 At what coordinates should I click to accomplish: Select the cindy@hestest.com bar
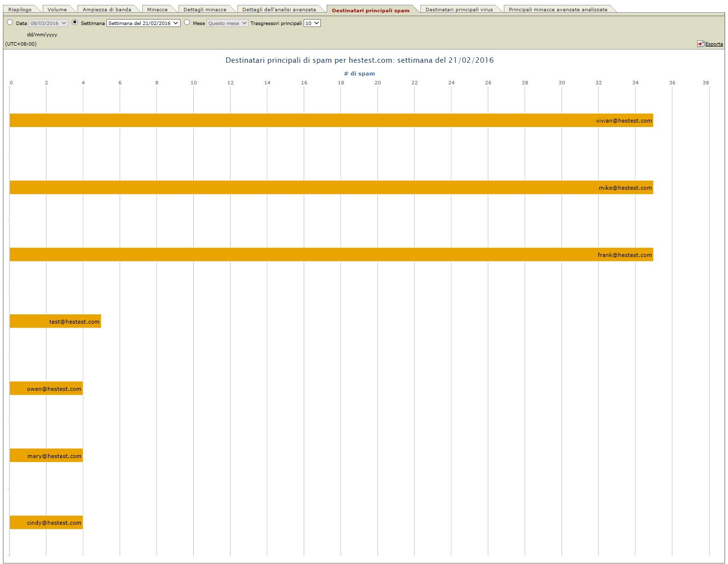click(46, 523)
